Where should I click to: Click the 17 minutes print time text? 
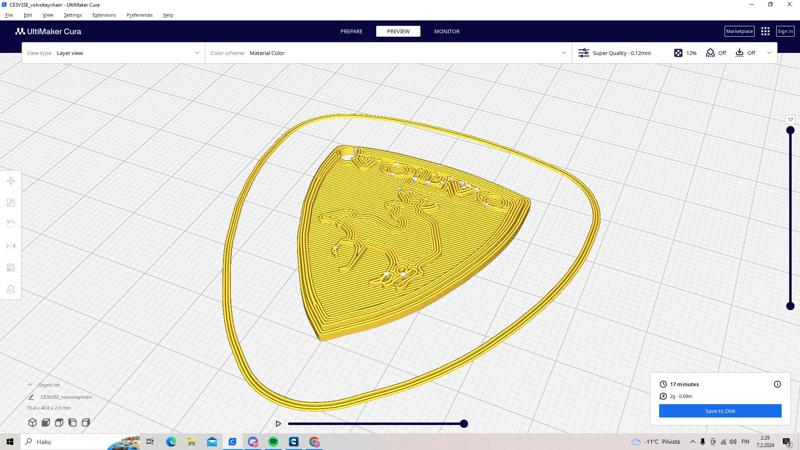click(684, 384)
